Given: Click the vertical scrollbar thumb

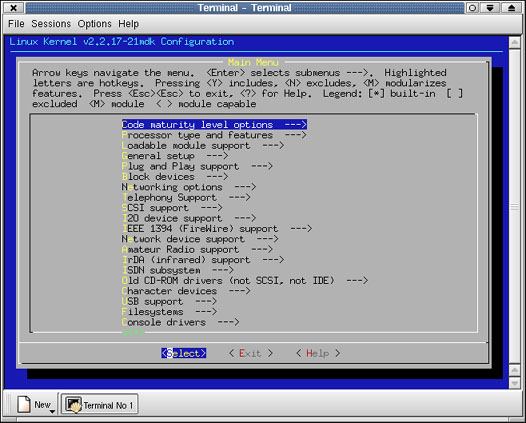Looking at the screenshot, I should point(514,206).
